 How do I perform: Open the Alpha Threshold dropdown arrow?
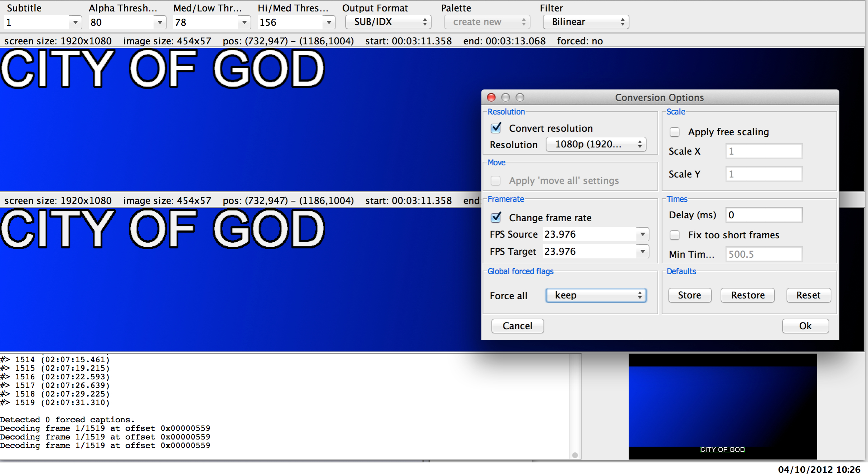click(160, 22)
